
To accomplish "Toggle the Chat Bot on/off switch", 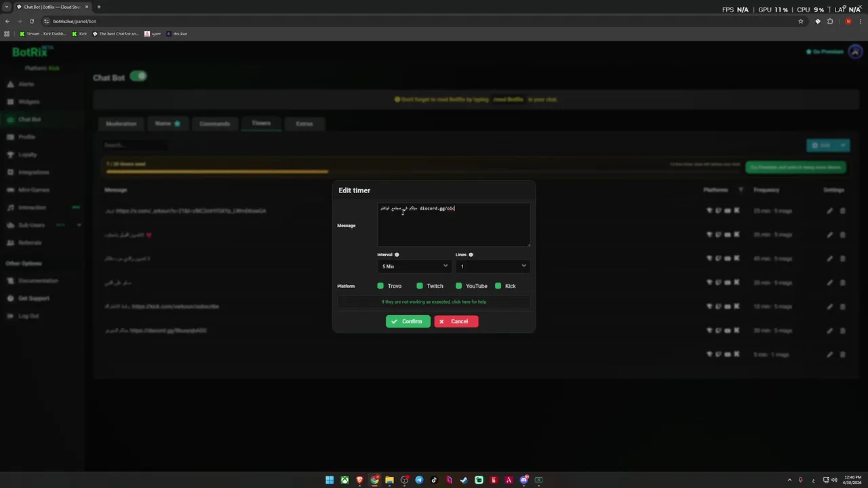I will pyautogui.click(x=138, y=77).
